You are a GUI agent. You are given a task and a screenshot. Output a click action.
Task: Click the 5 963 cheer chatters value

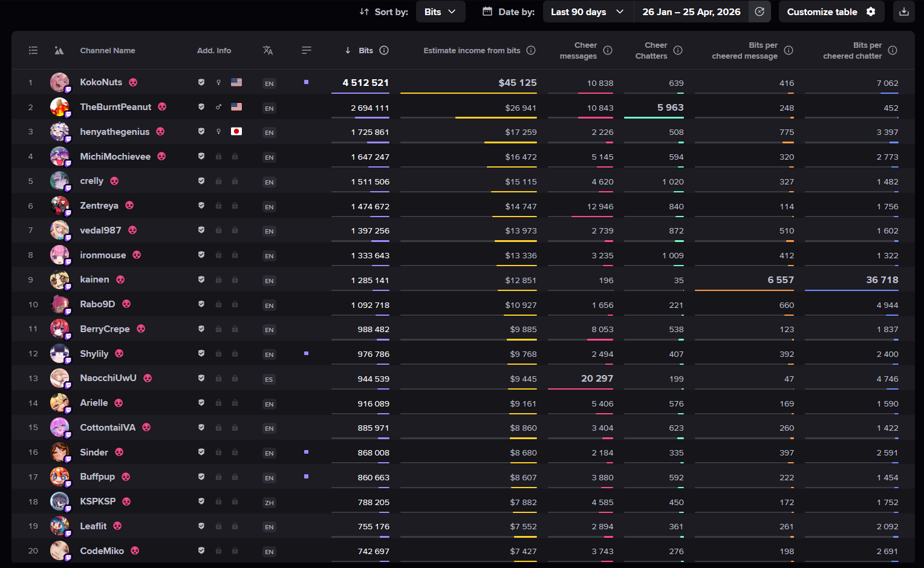671,107
